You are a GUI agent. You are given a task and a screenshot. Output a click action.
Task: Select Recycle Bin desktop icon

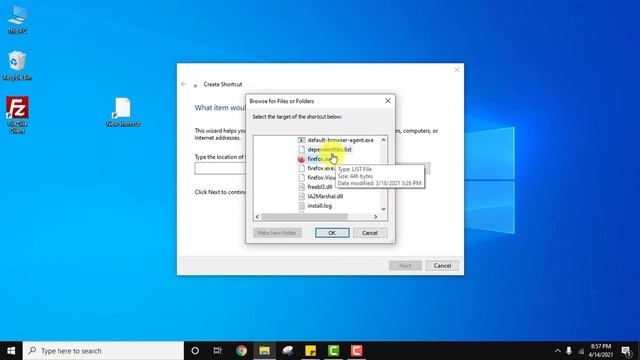coord(17,65)
